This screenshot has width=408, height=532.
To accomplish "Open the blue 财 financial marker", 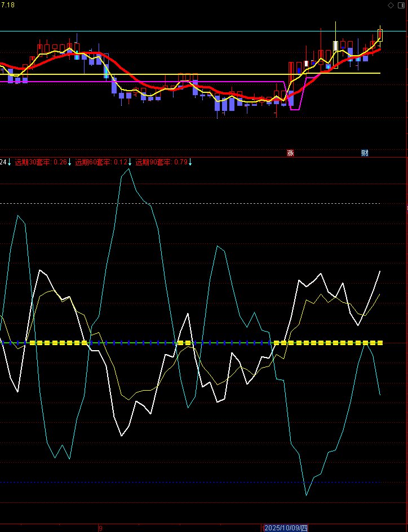I will click(x=365, y=153).
